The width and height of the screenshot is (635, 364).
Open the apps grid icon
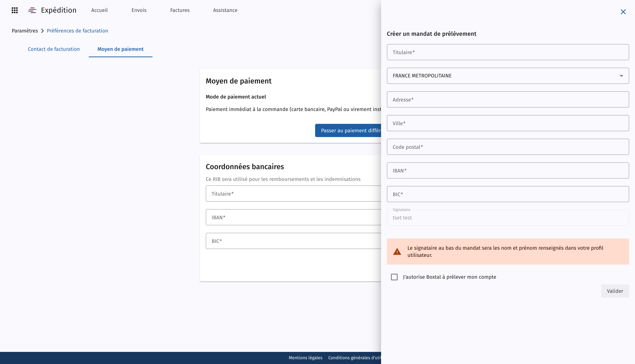[x=15, y=10]
